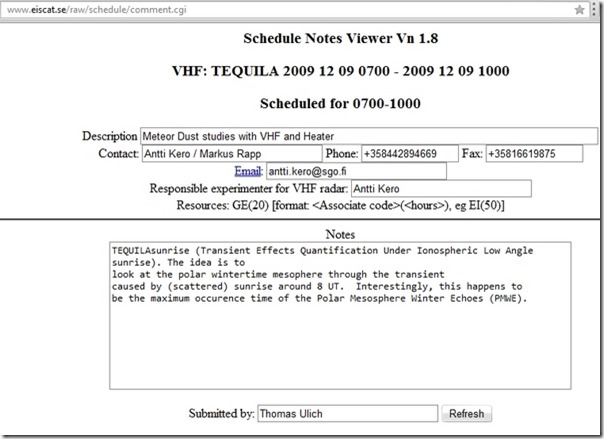Open the Email hyperlink label

tap(248, 171)
